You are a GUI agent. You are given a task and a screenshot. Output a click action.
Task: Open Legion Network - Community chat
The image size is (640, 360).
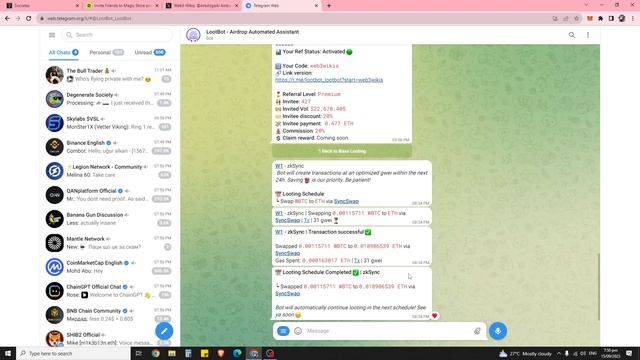(x=109, y=171)
